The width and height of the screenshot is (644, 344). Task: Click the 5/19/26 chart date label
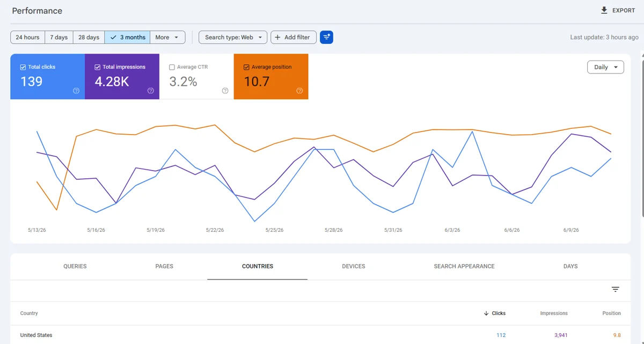click(x=156, y=230)
